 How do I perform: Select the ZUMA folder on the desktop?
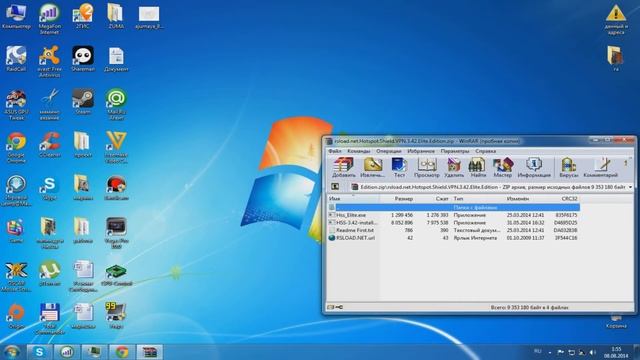[x=116, y=16]
